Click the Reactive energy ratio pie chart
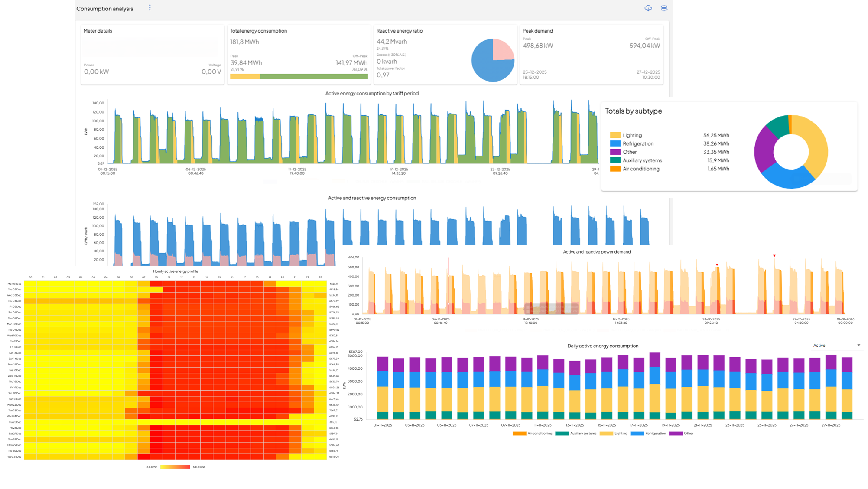 click(493, 60)
